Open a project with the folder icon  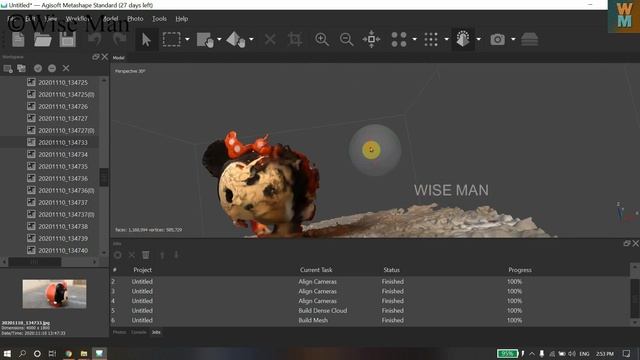pyautogui.click(x=42, y=40)
